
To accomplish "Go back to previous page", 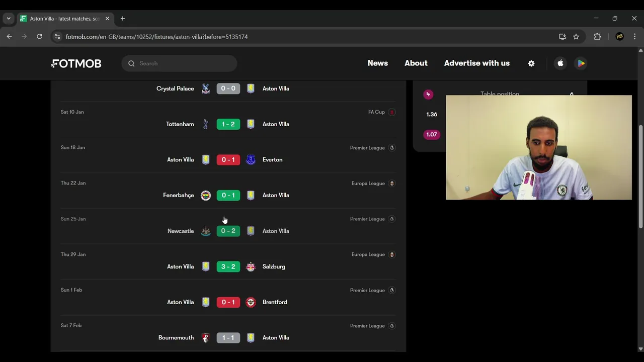I will coord(9,37).
